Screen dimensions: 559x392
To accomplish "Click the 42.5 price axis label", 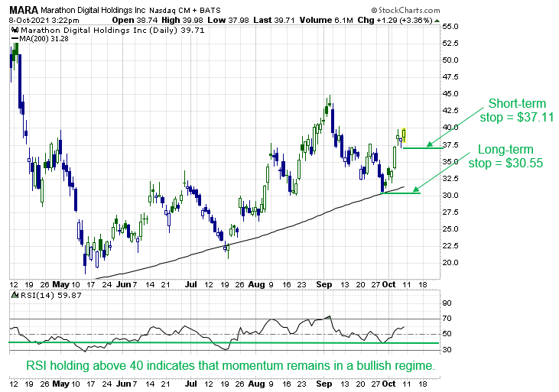I will [x=450, y=111].
